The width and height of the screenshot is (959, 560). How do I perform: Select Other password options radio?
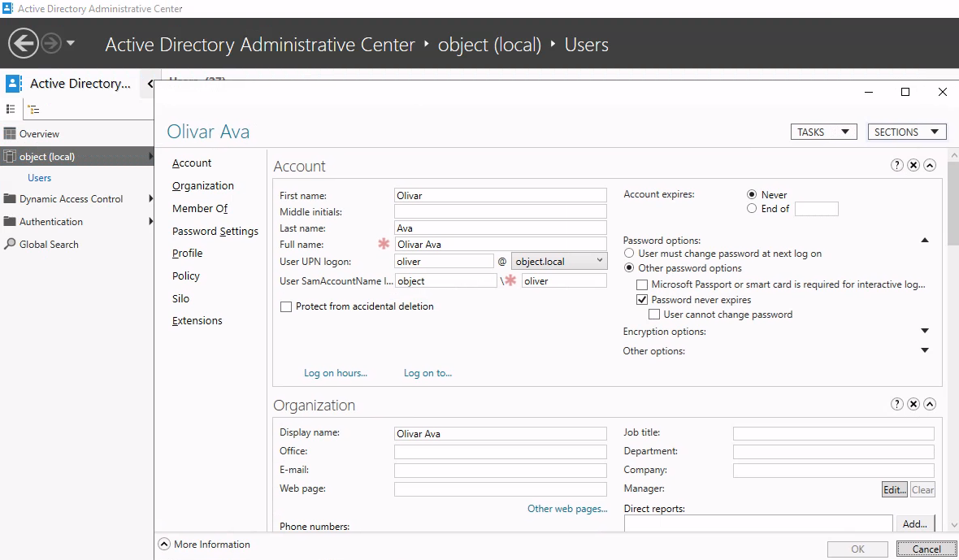point(629,267)
